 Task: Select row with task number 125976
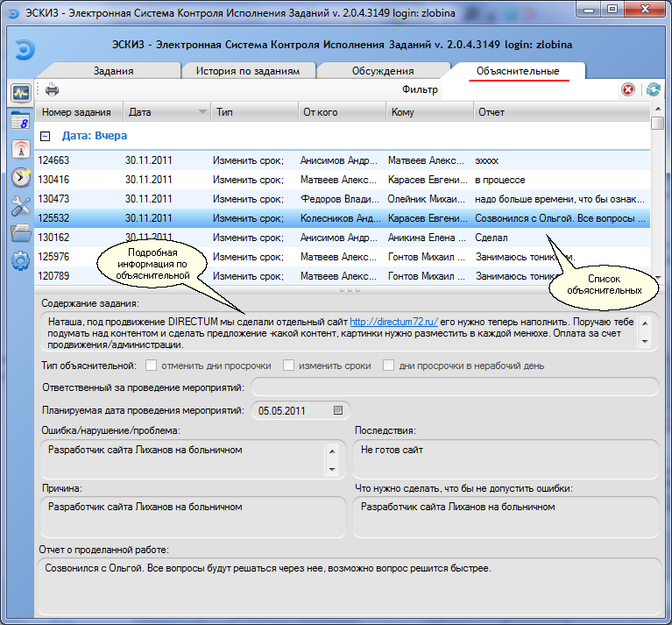pyautogui.click(x=342, y=257)
